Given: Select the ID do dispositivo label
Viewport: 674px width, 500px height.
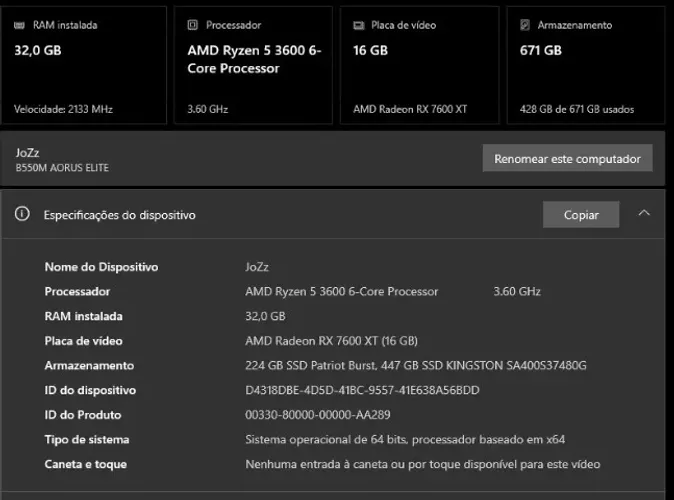Looking at the screenshot, I should click(90, 390).
